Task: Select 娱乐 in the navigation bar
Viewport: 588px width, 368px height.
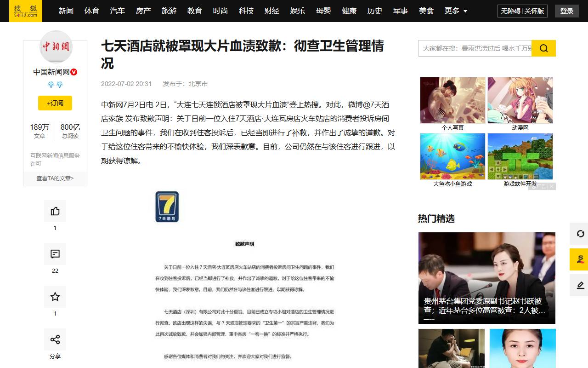Action: tap(298, 11)
